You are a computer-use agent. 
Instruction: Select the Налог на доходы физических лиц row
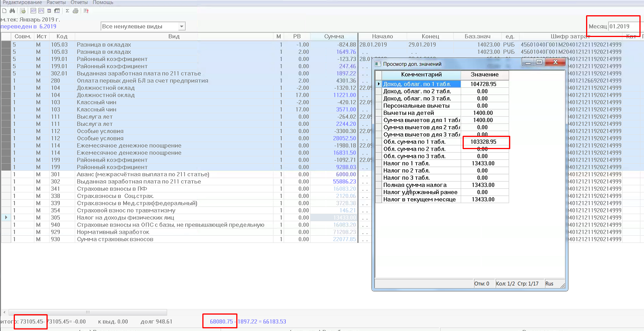(179, 218)
